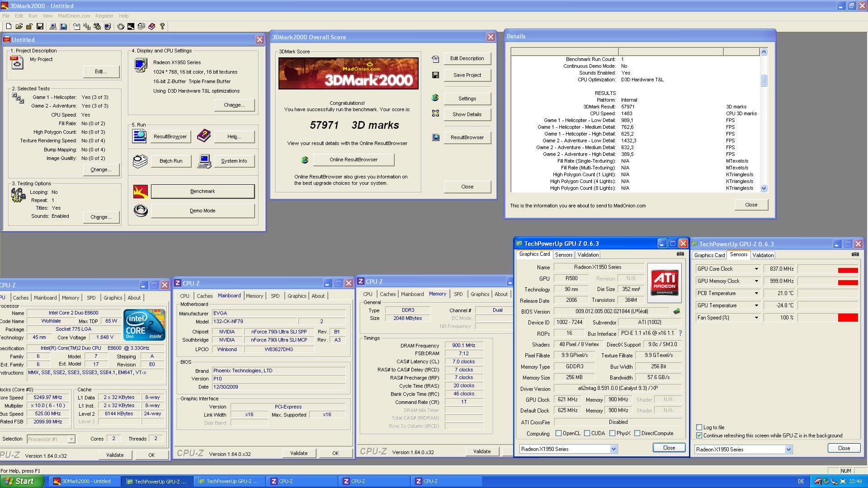
Task: Enable the CUDA checkbox in GPU-Z
Action: [x=587, y=433]
